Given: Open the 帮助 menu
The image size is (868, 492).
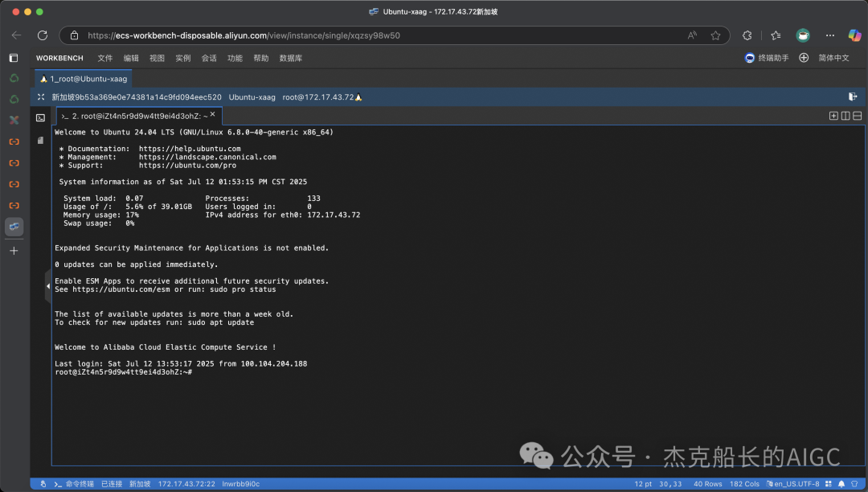Looking at the screenshot, I should (260, 58).
